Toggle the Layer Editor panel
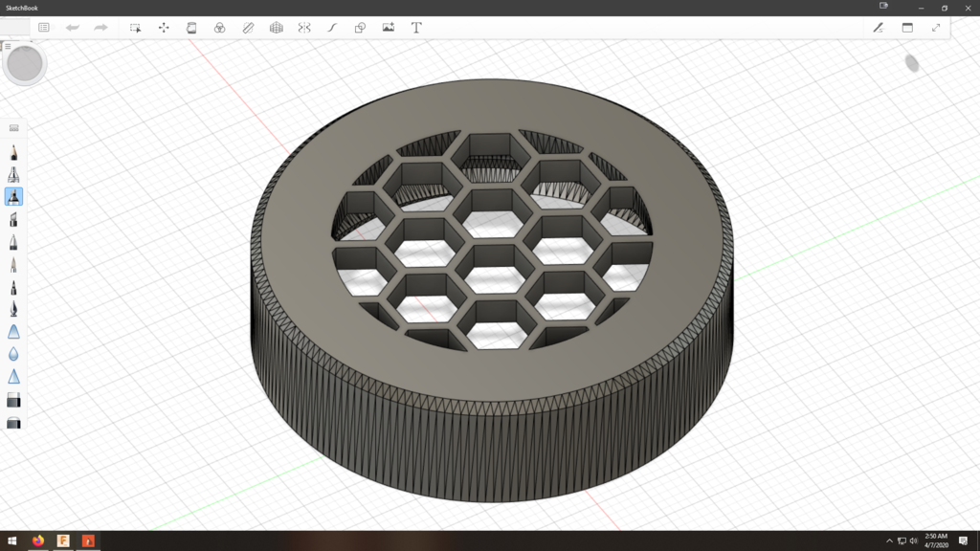Viewport: 980px width, 551px height. pyautogui.click(x=907, y=28)
